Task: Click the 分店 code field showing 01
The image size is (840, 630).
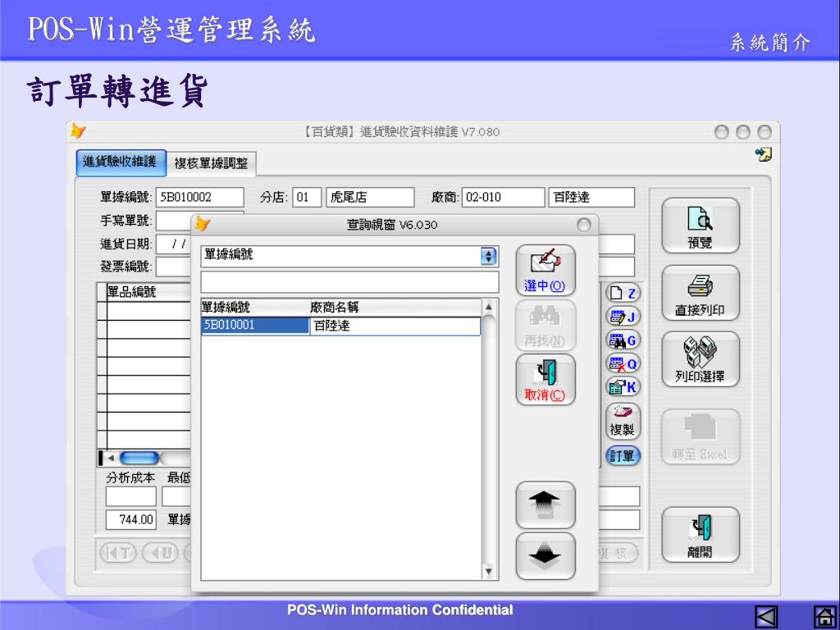Action: (x=307, y=197)
